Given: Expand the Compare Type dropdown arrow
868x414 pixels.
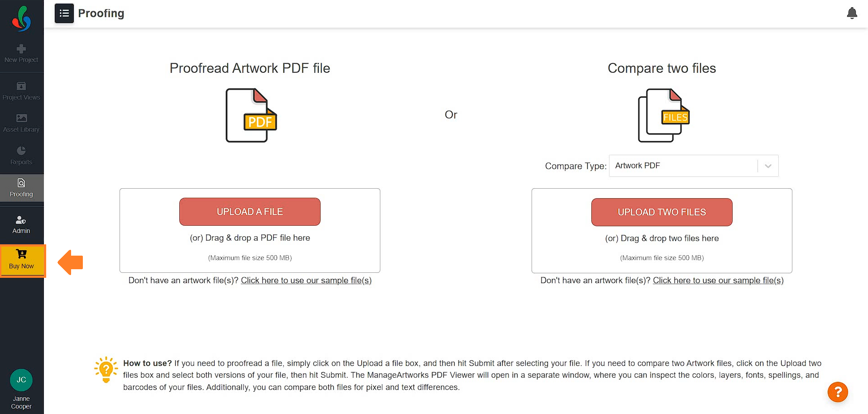Looking at the screenshot, I should pos(768,166).
